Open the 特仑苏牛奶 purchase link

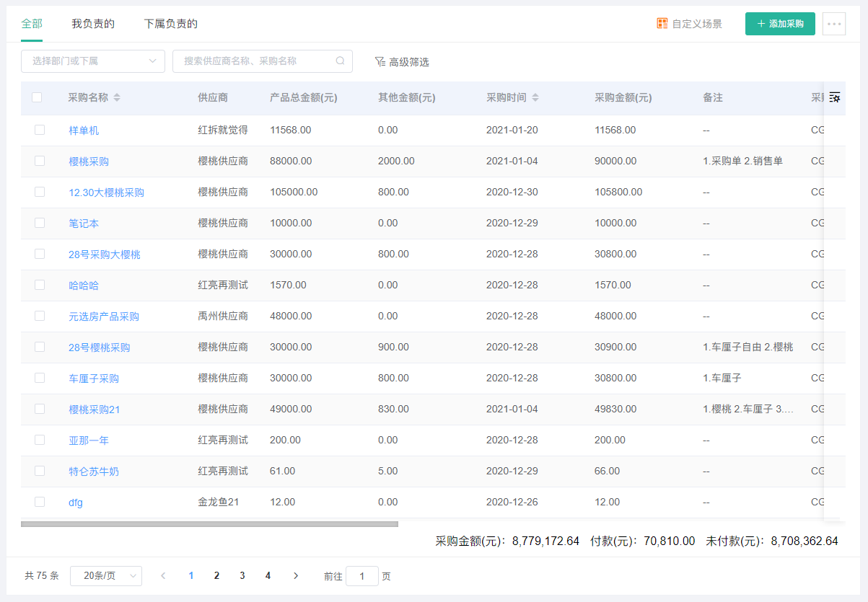click(x=94, y=472)
